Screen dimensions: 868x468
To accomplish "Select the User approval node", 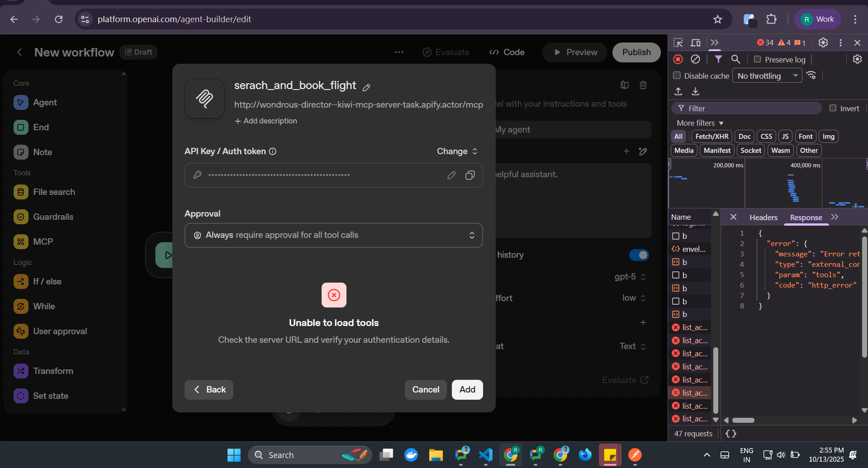I will coord(50,331).
